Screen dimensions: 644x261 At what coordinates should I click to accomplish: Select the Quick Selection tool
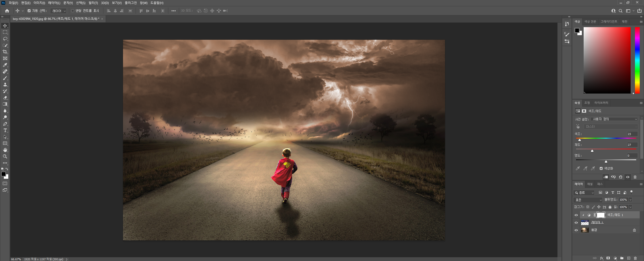pos(5,45)
